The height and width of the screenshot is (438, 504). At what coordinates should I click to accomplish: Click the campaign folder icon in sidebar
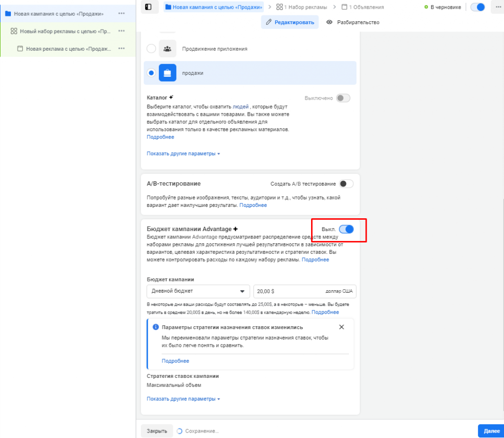coord(8,14)
